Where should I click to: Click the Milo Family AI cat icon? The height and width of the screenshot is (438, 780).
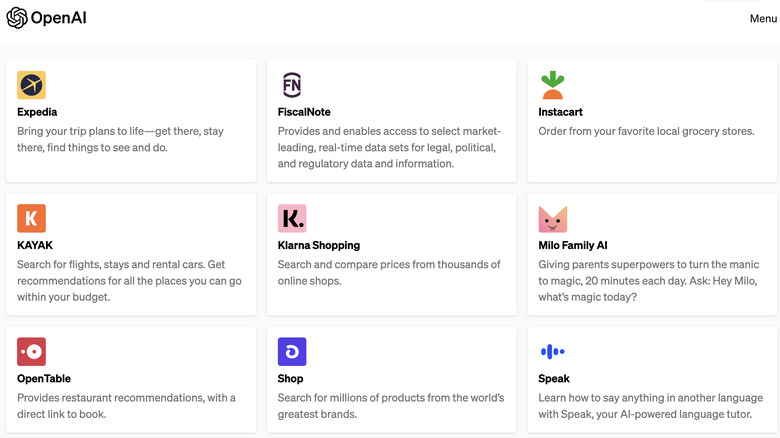point(552,218)
